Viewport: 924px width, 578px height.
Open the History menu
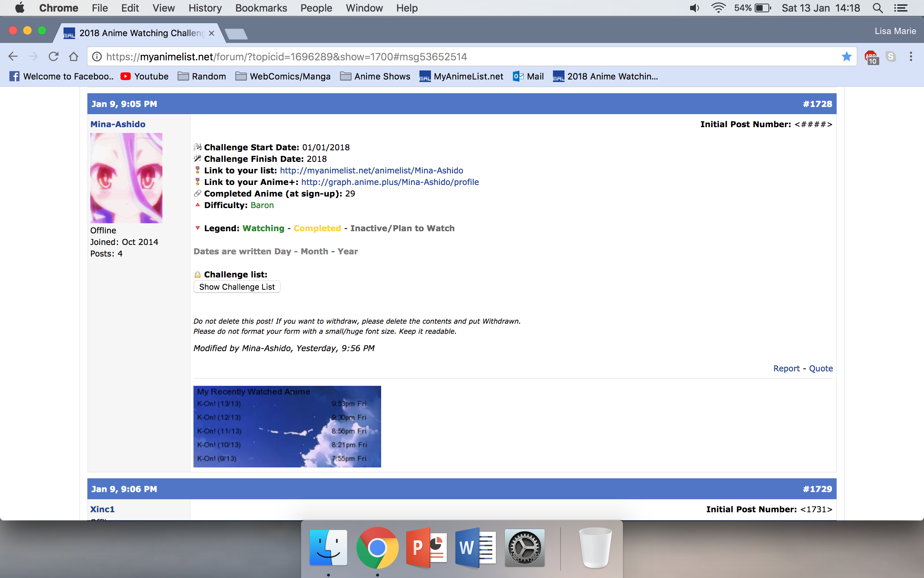click(x=205, y=8)
